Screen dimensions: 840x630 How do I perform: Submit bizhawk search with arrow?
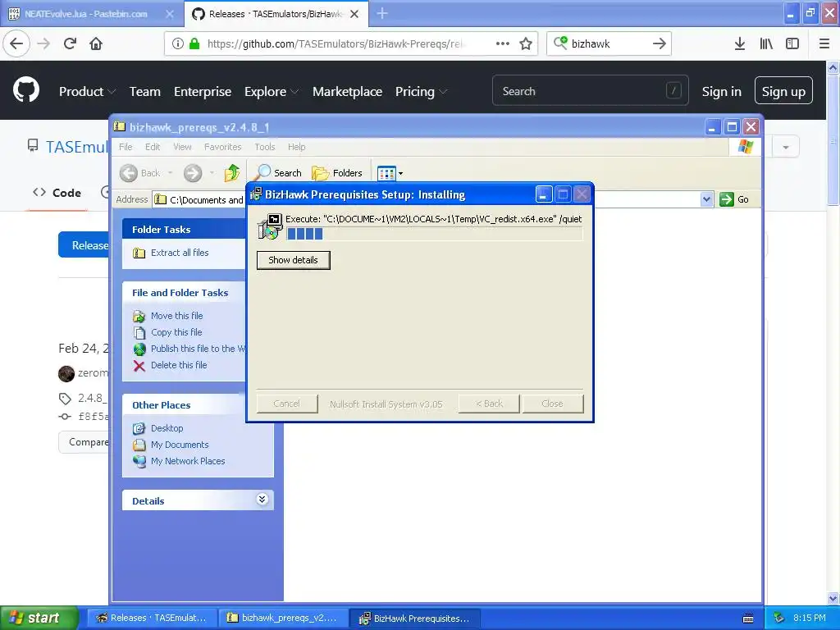tap(660, 43)
